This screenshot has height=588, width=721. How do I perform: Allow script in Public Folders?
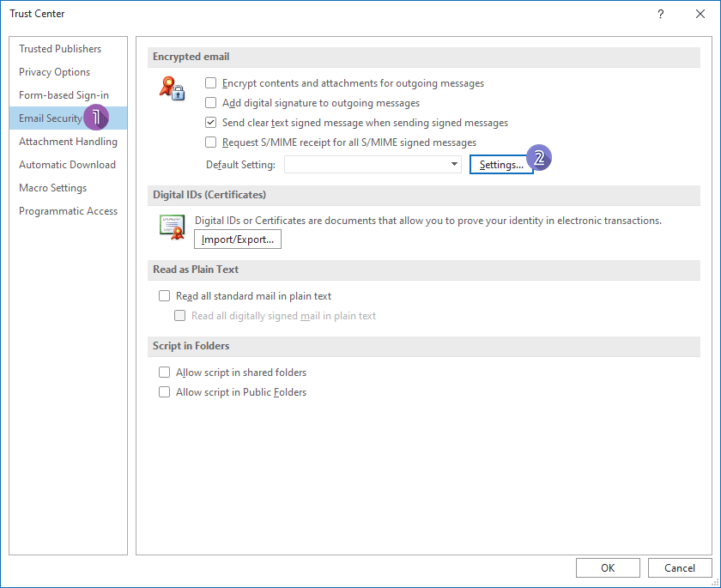(164, 391)
